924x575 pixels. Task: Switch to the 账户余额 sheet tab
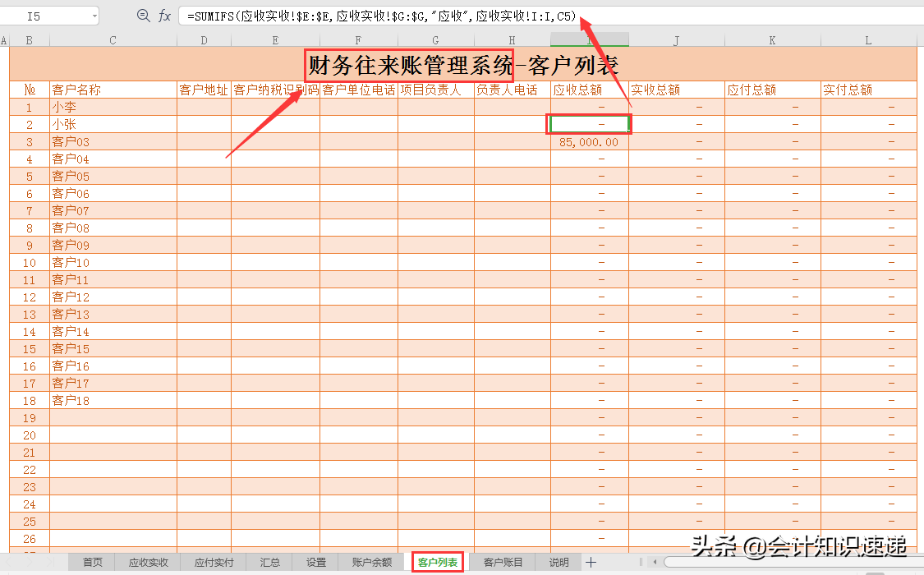point(370,563)
